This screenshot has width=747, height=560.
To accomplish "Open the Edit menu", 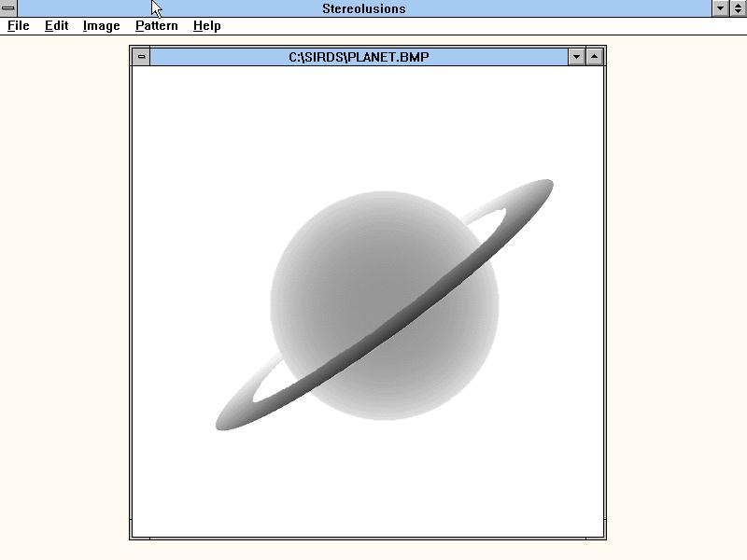I will pyautogui.click(x=56, y=26).
